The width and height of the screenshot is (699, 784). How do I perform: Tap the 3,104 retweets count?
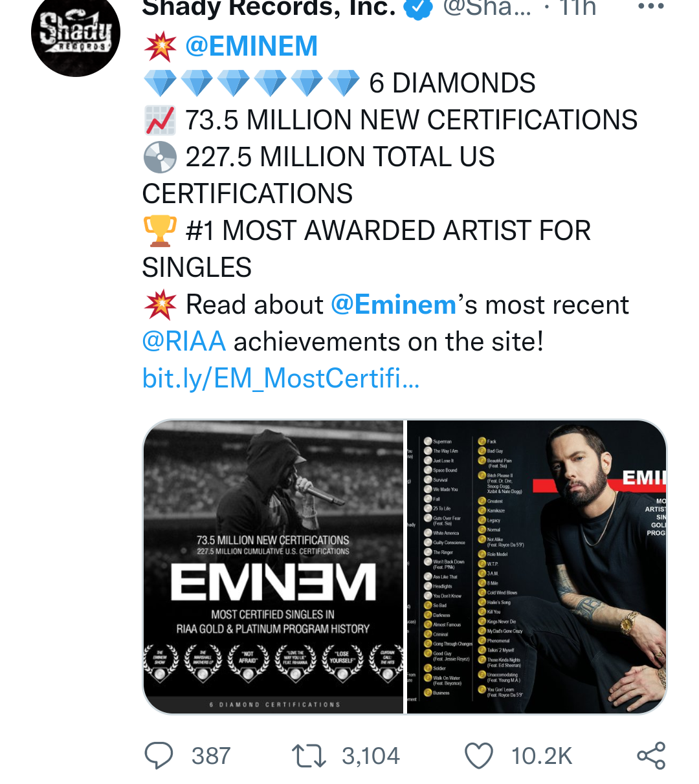click(371, 756)
